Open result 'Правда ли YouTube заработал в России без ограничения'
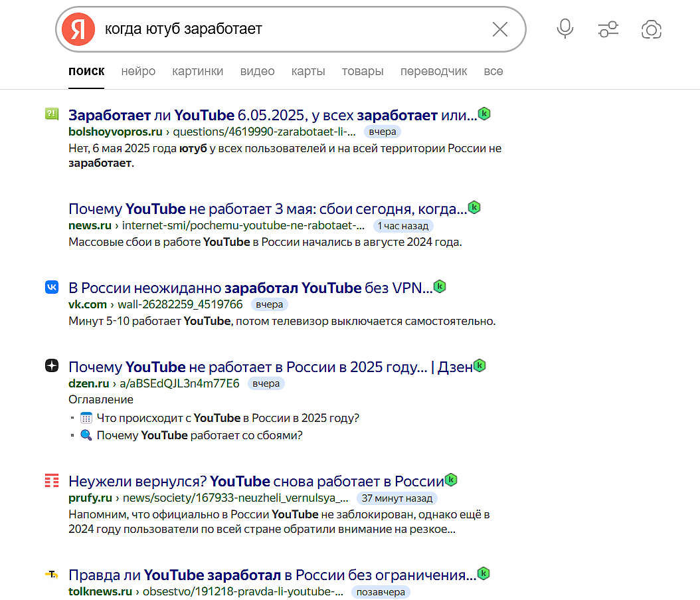 pos(272,575)
